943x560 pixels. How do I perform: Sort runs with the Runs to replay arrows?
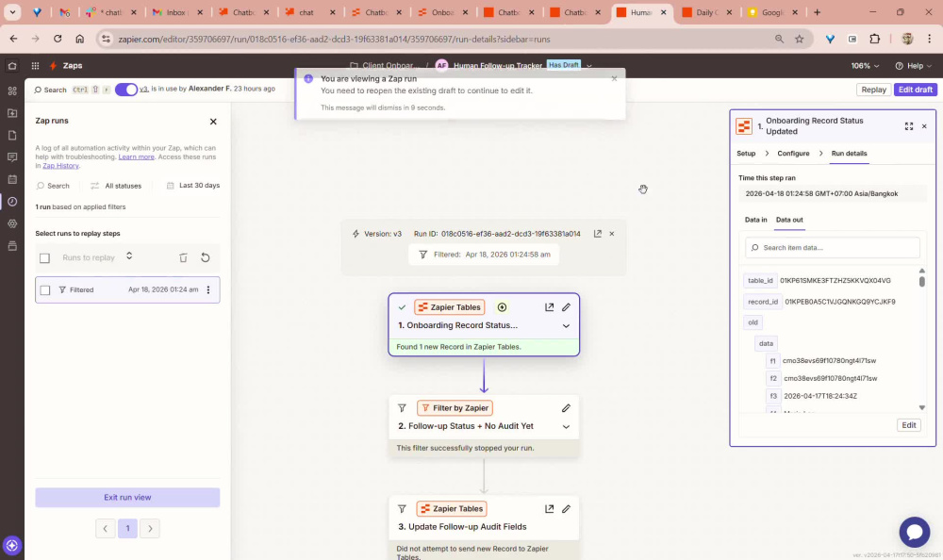pyautogui.click(x=129, y=256)
